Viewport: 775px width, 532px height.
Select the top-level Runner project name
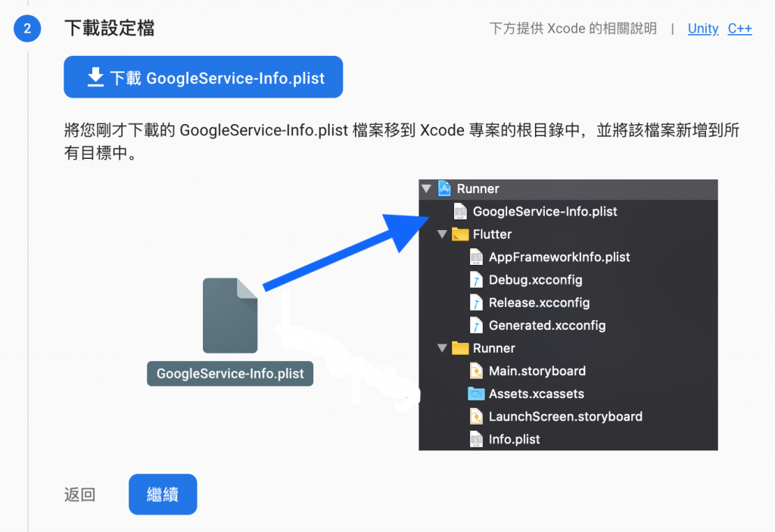pos(478,189)
